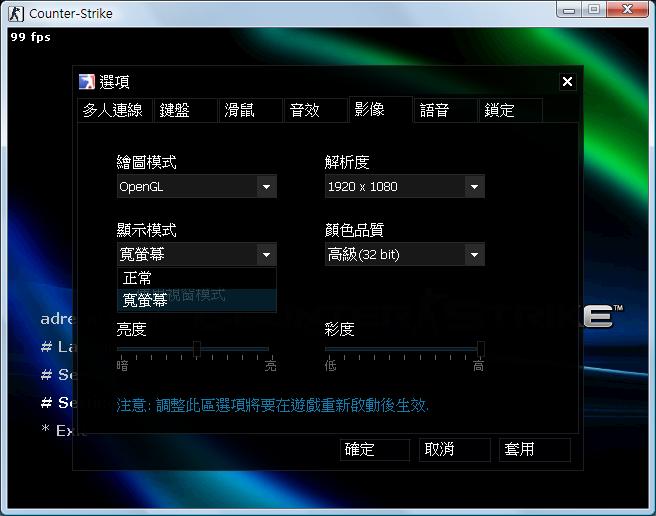Go to the 鎖定 tab

(x=510, y=110)
